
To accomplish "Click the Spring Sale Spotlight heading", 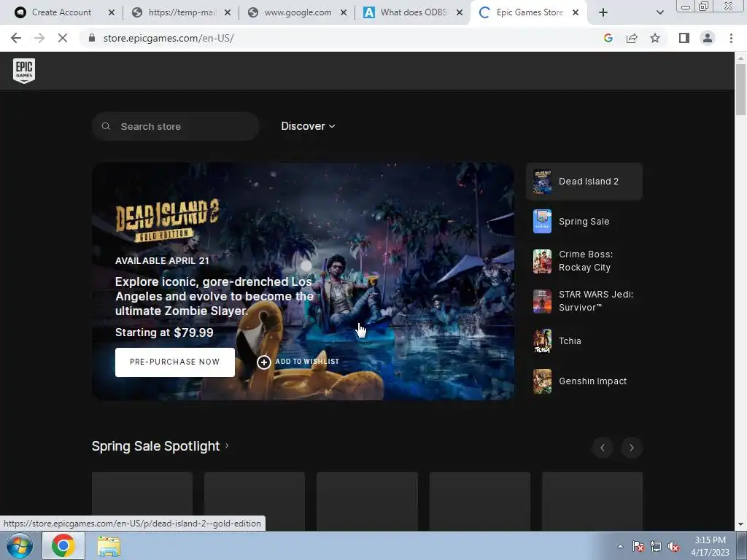I will [156, 446].
